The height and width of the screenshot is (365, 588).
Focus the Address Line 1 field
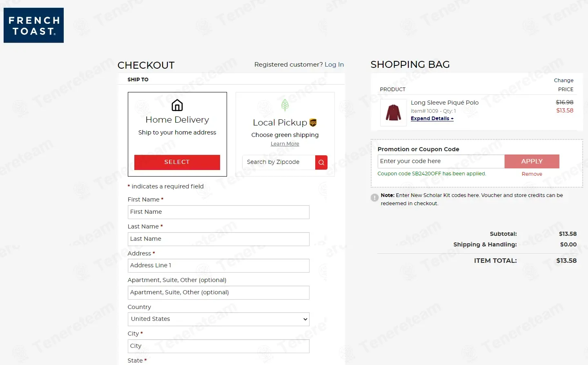pos(218,266)
